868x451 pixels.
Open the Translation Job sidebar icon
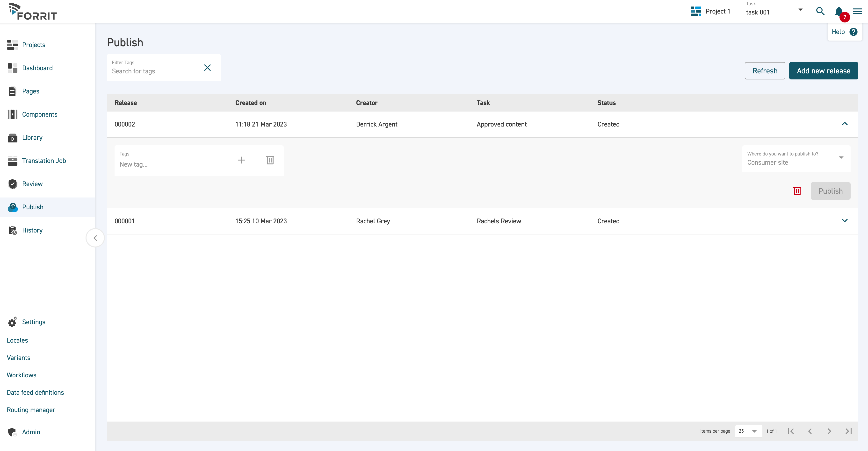[x=13, y=161]
